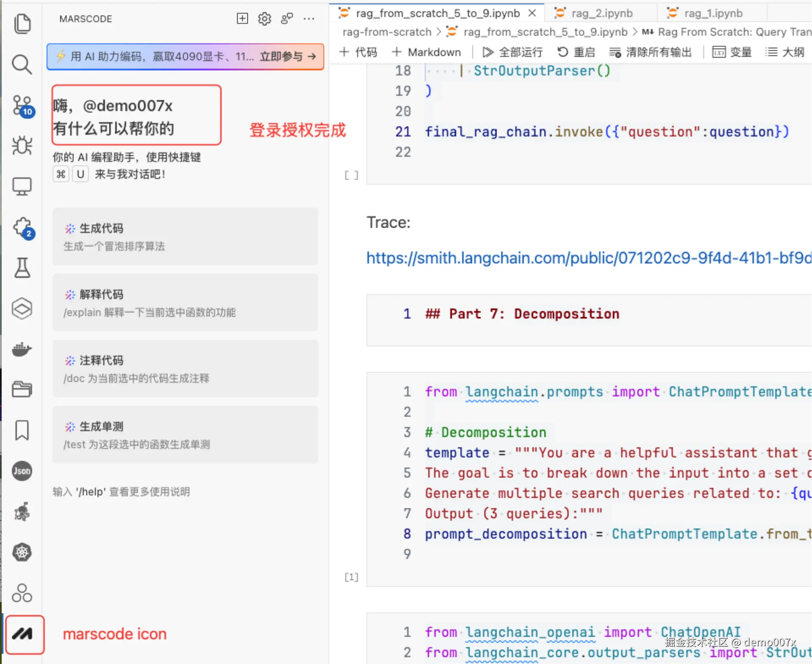Click the AI 助力编码 promotion banner
This screenshot has height=664, width=812.
(186, 56)
